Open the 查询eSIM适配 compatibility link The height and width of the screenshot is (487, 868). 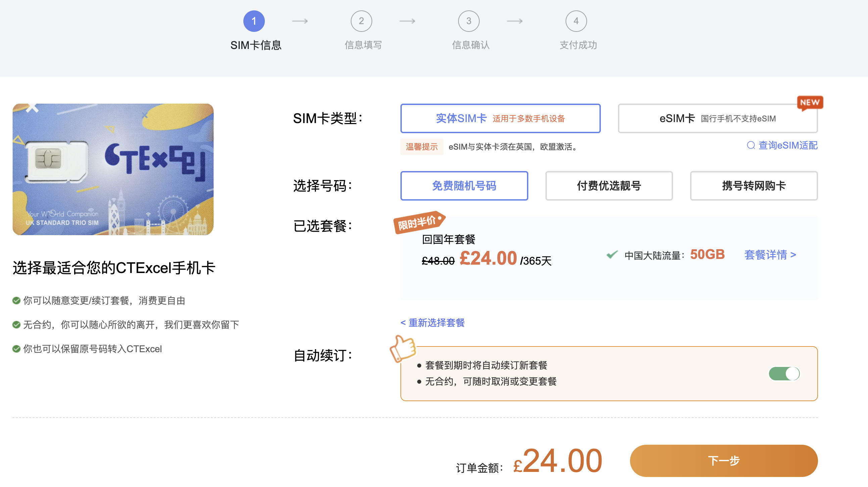pyautogui.click(x=787, y=146)
